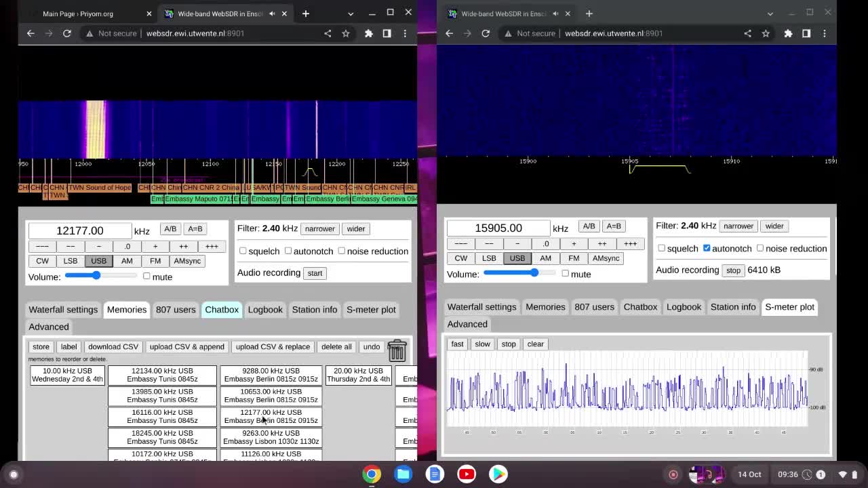Open the left browser three-dot menu
The width and height of the screenshot is (868, 488).
point(405,33)
